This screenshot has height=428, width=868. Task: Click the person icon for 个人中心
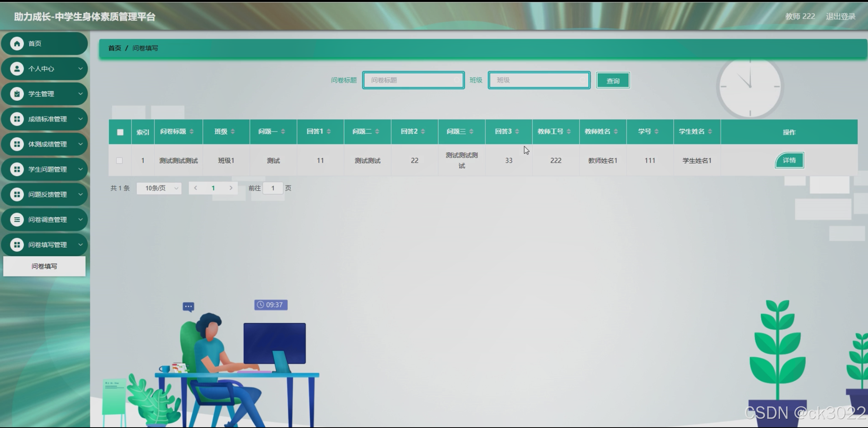pyautogui.click(x=17, y=69)
